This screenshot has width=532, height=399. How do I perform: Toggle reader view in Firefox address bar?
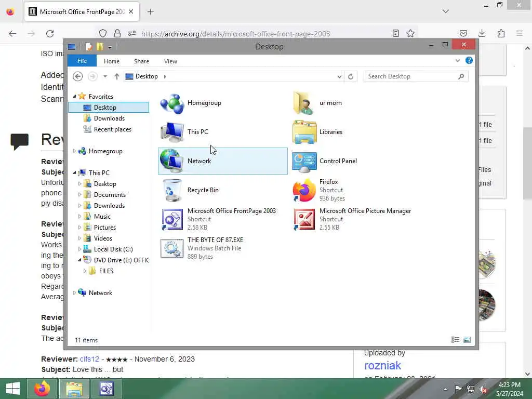[395, 33]
